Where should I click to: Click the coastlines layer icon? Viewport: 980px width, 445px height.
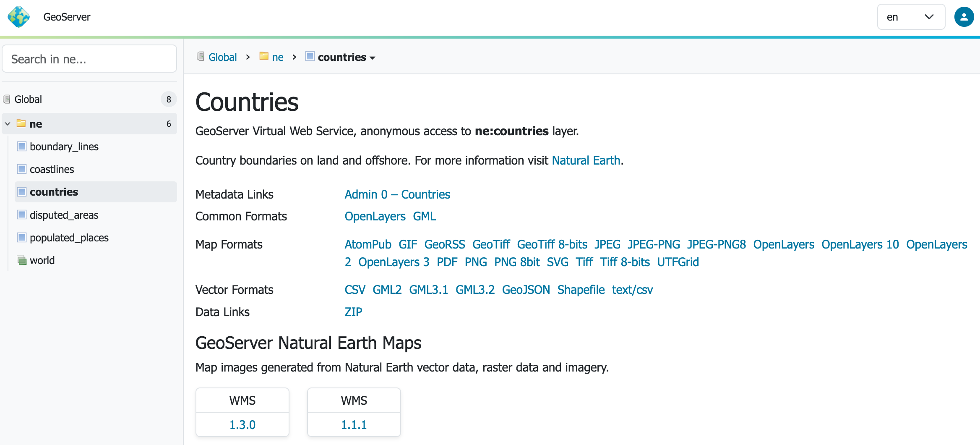[22, 169]
